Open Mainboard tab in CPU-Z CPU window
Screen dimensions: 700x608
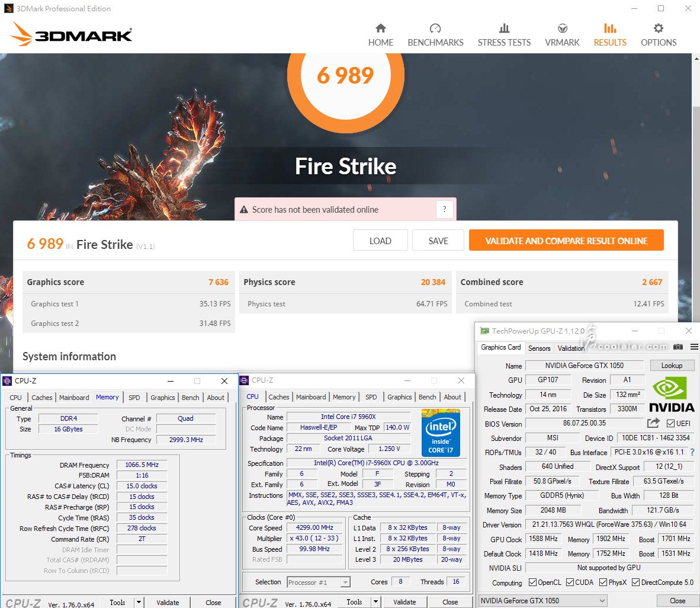point(311,396)
